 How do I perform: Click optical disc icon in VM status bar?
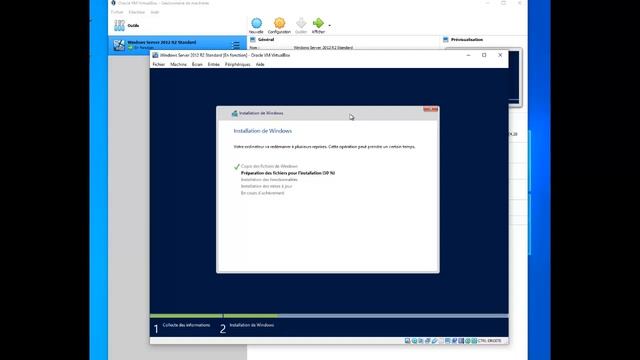pyautogui.click(x=414, y=341)
